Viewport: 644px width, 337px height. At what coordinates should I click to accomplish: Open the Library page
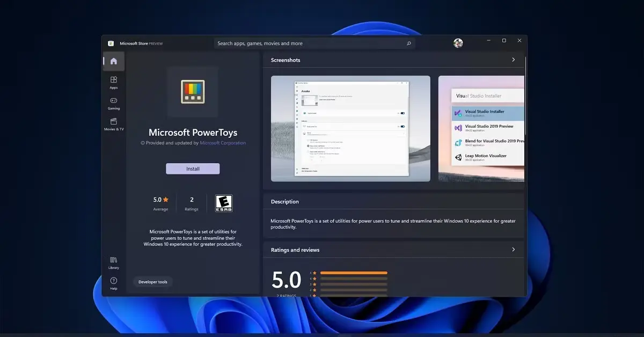click(113, 262)
